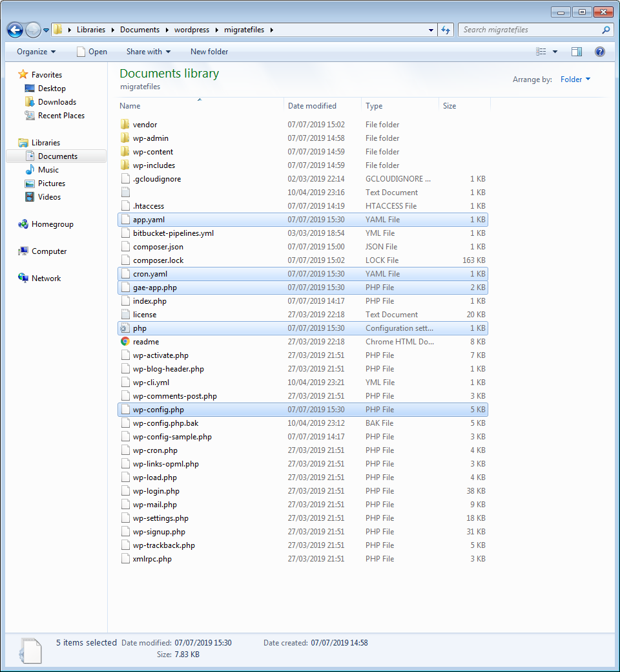
Task: Select the wp-settings.php file
Action: coord(302,518)
